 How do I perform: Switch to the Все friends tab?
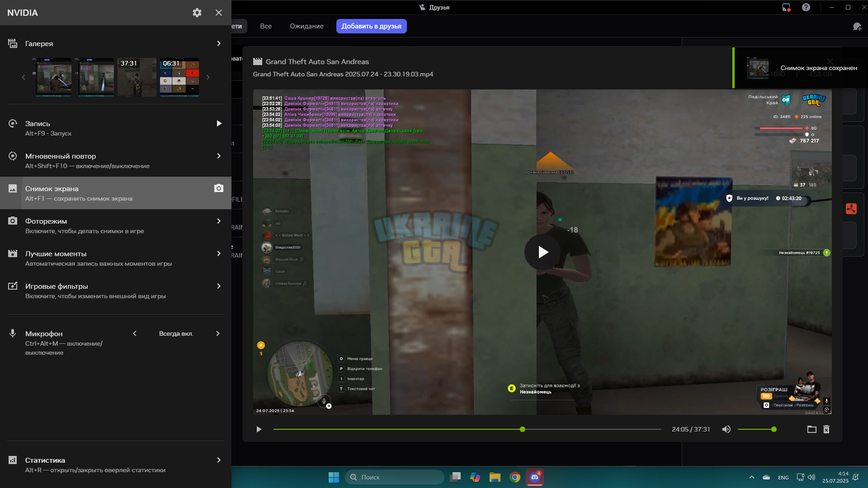coord(266,26)
